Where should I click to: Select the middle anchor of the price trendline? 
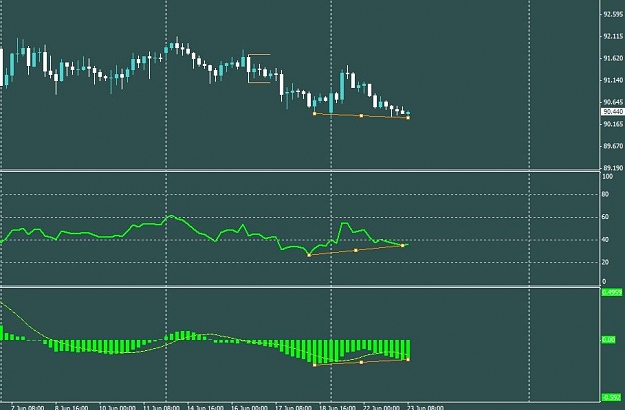click(x=362, y=116)
